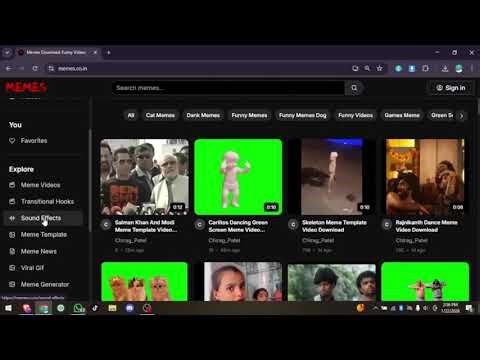Viewport: 480px width, 360px height.
Task: Click channel avatar beside Skeleton Meme video
Action: [293, 225]
